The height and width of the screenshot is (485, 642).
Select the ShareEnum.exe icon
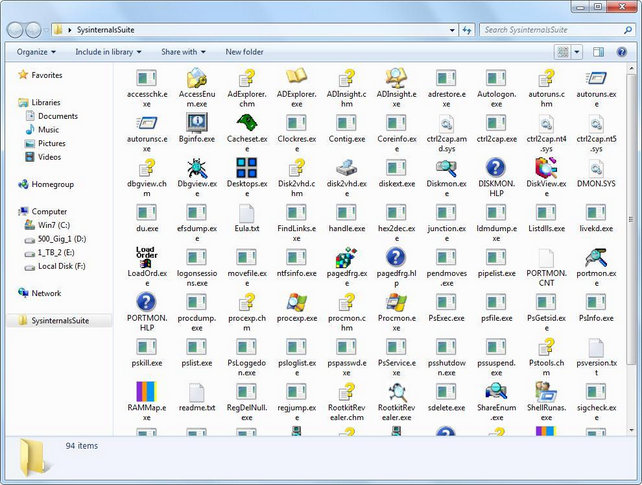coord(496,392)
